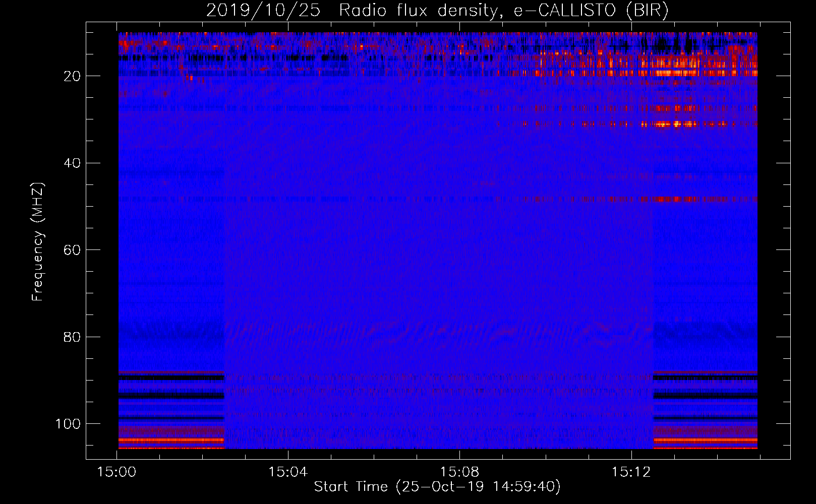Click the 40 MHz frequency tick label

click(x=73, y=163)
